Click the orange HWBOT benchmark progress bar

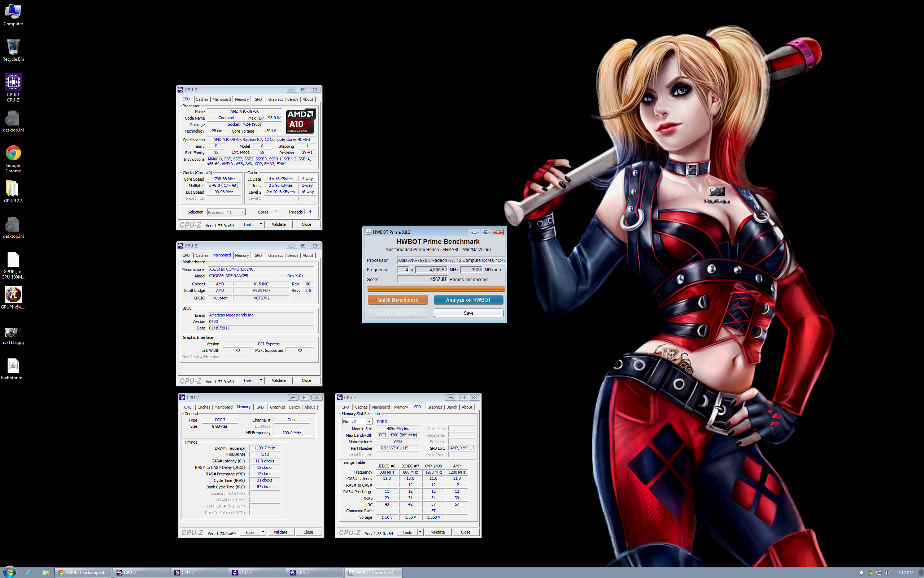pyautogui.click(x=436, y=289)
